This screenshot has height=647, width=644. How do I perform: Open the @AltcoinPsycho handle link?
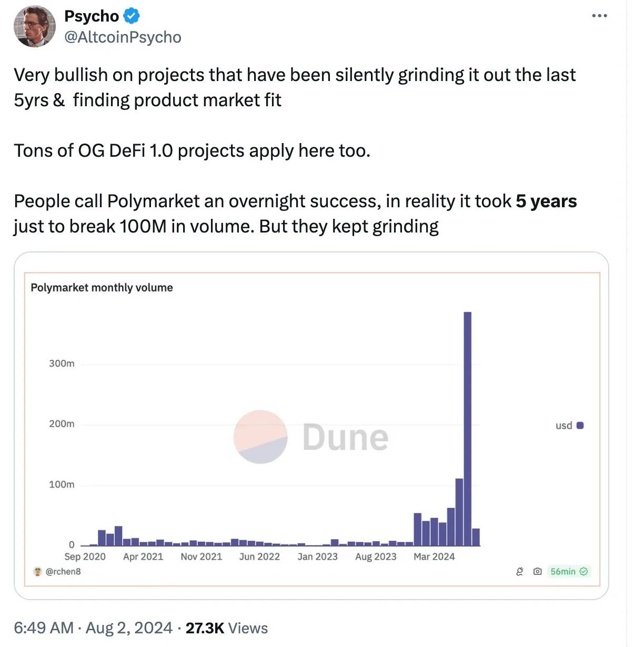pos(123,37)
